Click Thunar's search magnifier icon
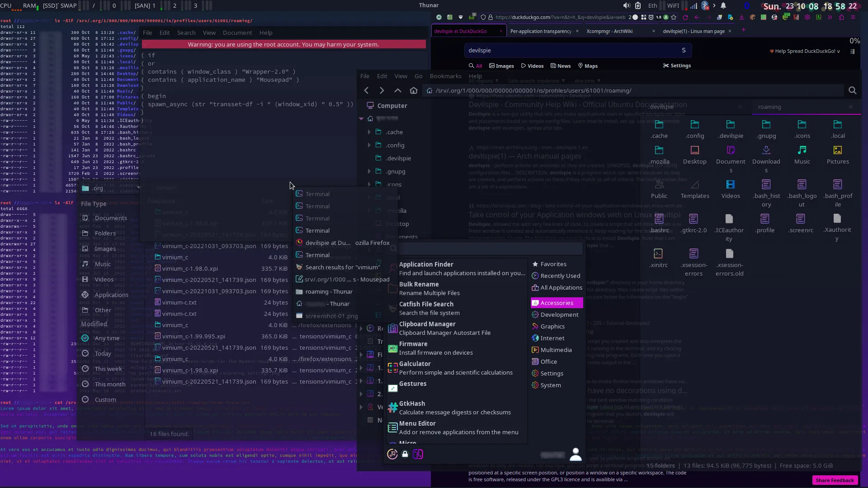This screenshot has width=868, height=488. coord(852,90)
